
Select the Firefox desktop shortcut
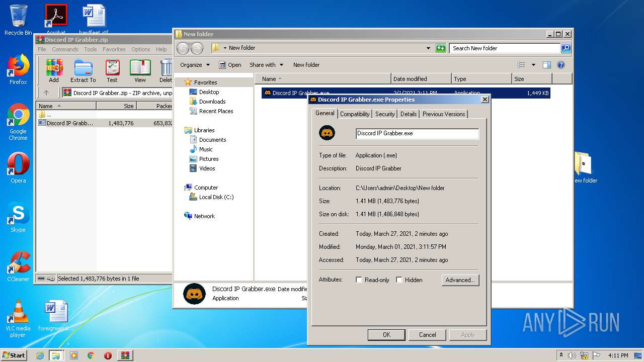[18, 69]
